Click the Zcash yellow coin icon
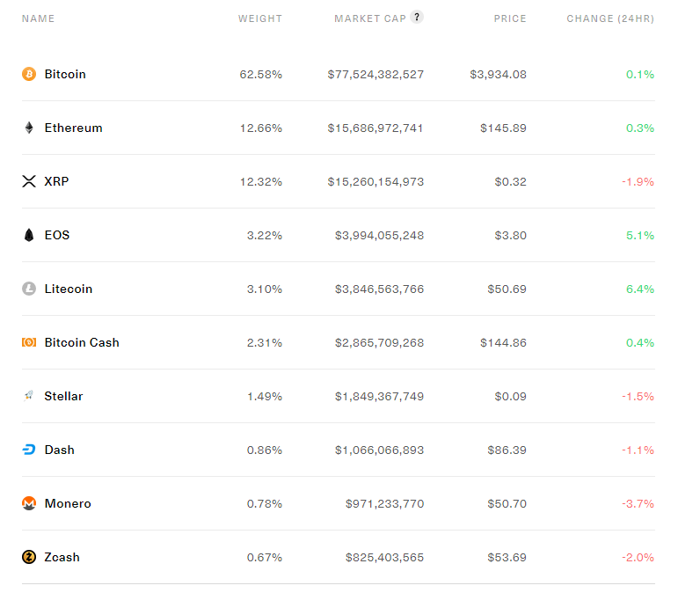The image size is (700, 593). click(29, 558)
